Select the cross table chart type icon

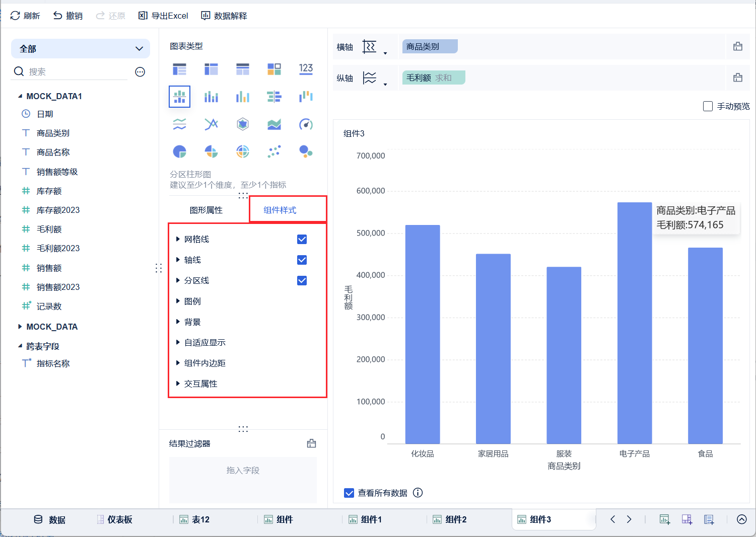point(211,69)
